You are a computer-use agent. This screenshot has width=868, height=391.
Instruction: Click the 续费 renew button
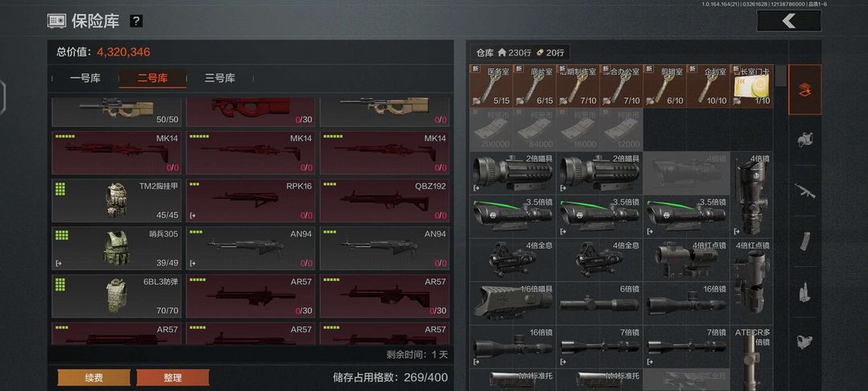[94, 377]
